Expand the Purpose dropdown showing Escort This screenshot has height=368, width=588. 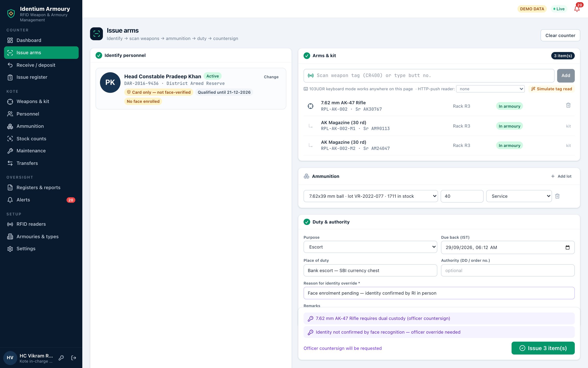[x=370, y=247]
